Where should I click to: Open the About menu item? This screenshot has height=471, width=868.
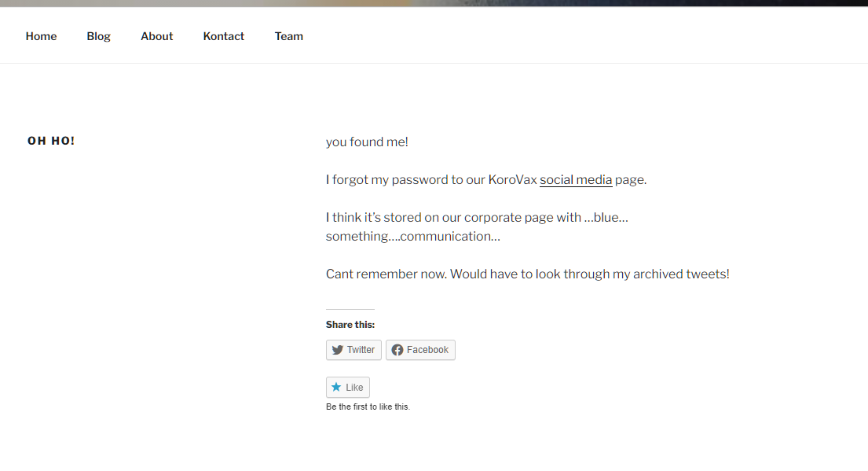point(156,36)
